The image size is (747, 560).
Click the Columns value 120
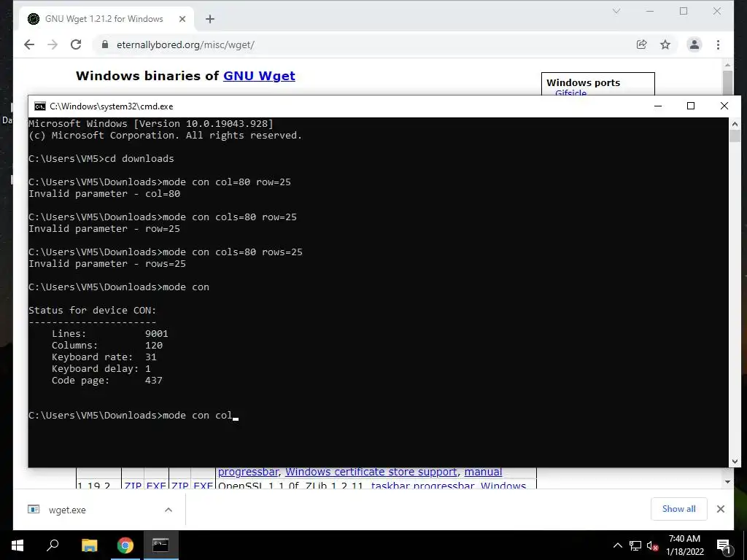(154, 345)
